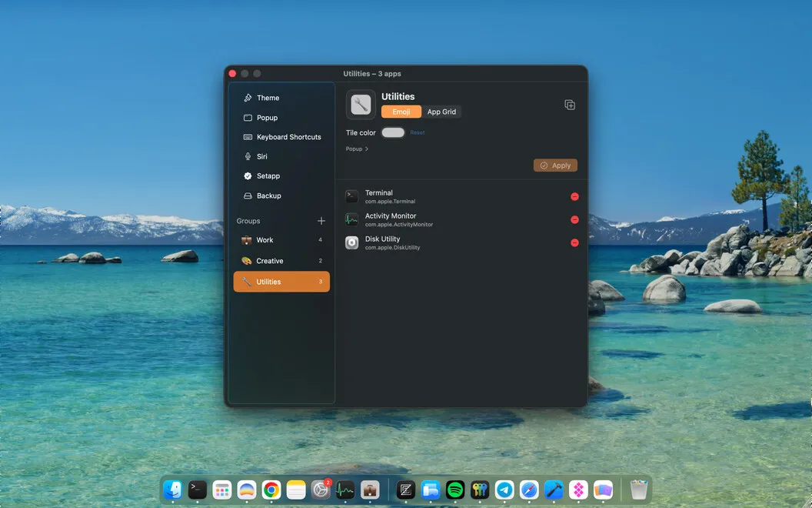Reset the tile color

418,132
